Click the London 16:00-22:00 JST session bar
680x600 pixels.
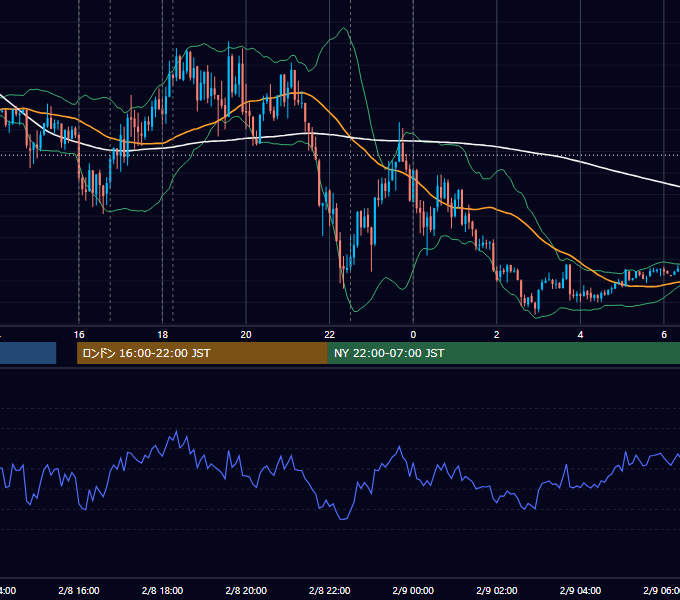[x=202, y=353]
